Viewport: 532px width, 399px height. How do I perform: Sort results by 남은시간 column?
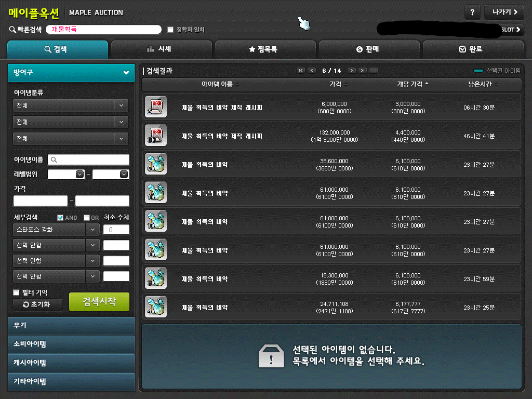click(483, 84)
